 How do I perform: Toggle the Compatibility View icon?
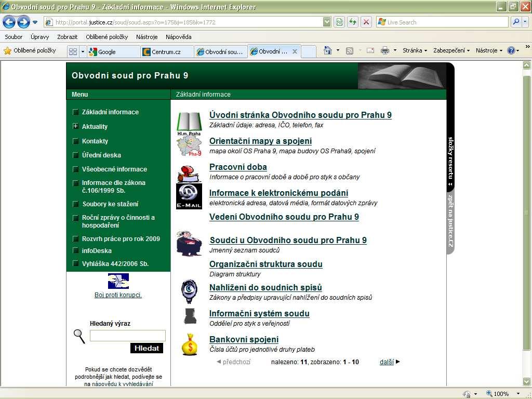pyautogui.click(x=339, y=22)
